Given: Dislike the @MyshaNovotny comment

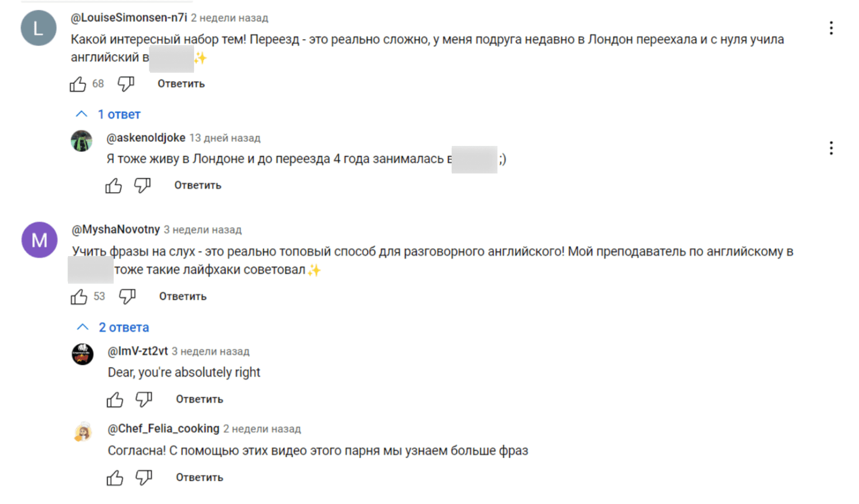Looking at the screenshot, I should coord(127,297).
